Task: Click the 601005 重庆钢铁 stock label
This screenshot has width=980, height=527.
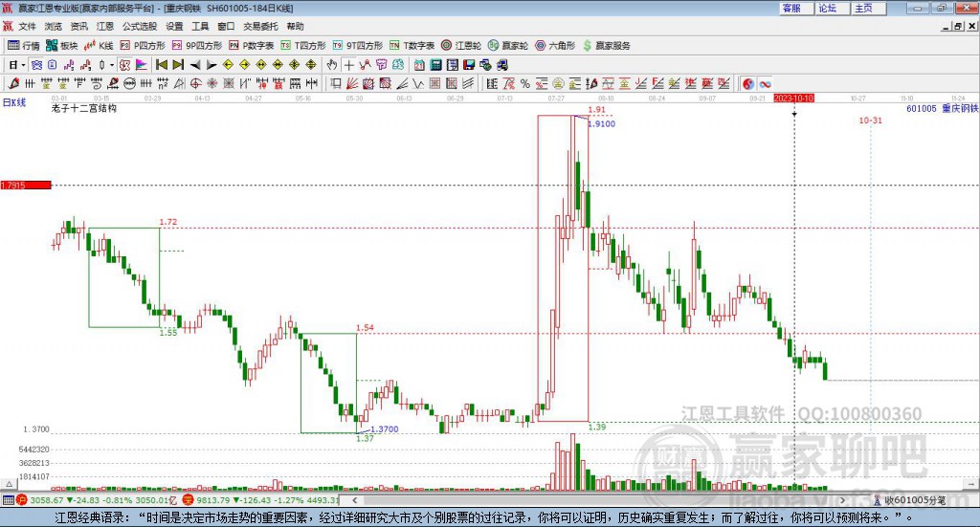Action: (x=942, y=109)
